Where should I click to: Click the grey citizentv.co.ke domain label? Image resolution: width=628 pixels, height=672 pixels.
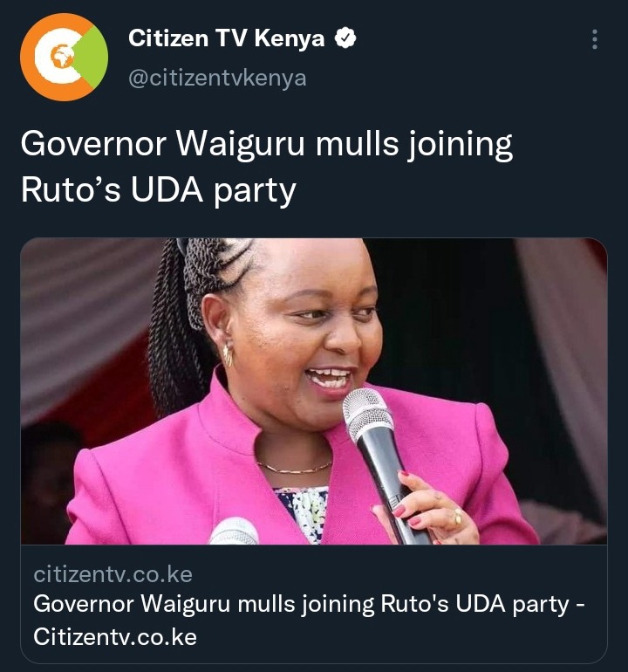click(x=113, y=574)
